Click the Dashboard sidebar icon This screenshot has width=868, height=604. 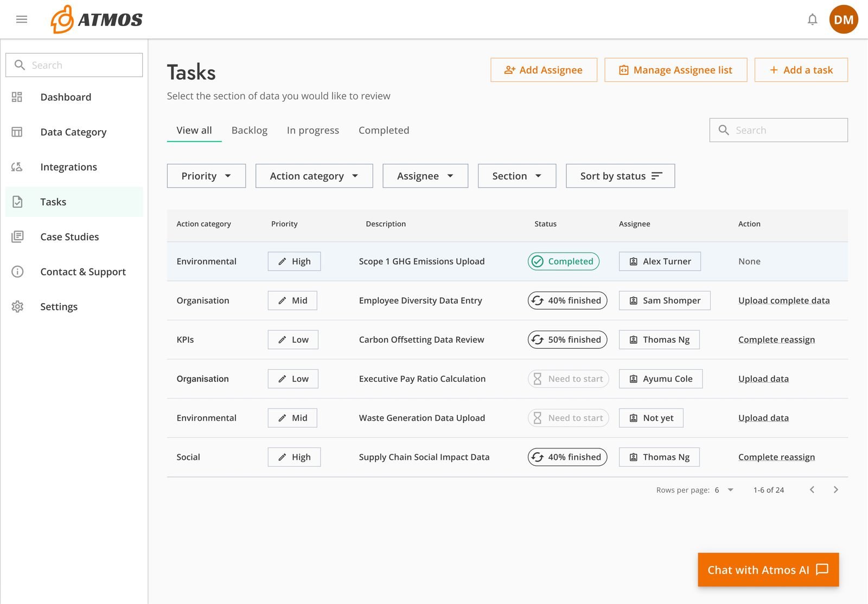tap(17, 97)
